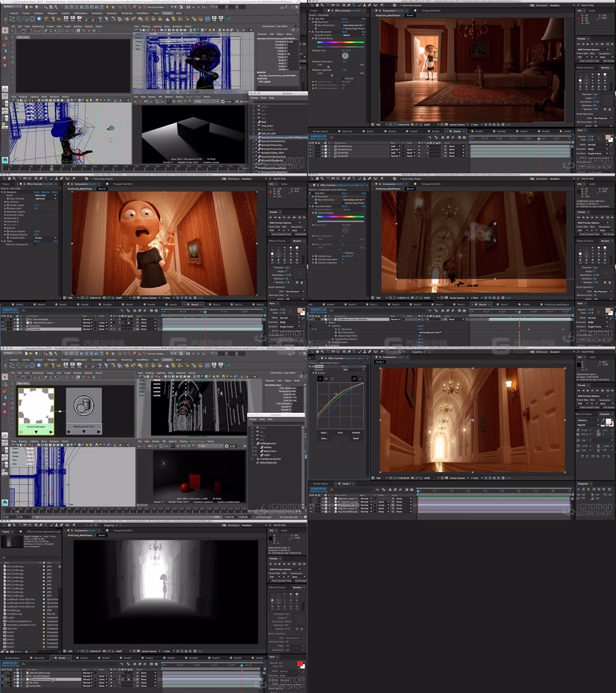Toggle the Colorize checkbox in the smoky-hallway After Effects window
Viewport: 616px width, 693px height.
(x=344, y=253)
